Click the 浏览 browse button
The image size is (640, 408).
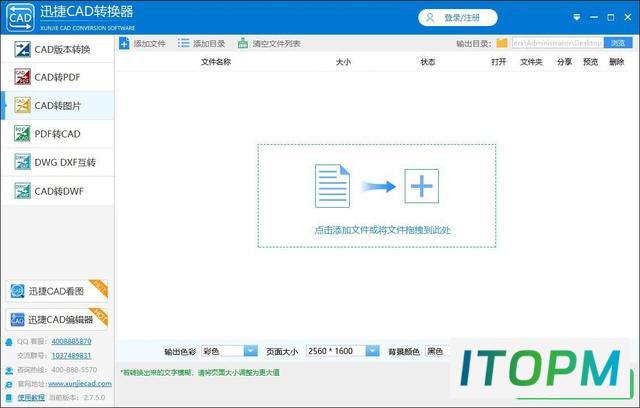pos(618,43)
